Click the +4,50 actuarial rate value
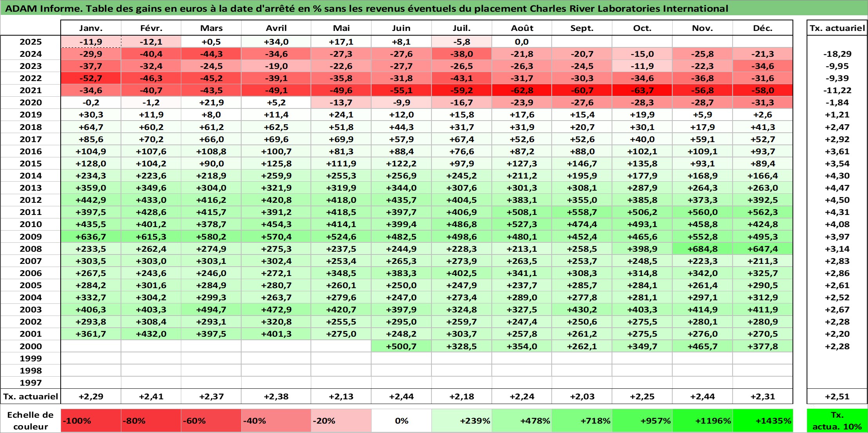The height and width of the screenshot is (433, 868). [837, 200]
